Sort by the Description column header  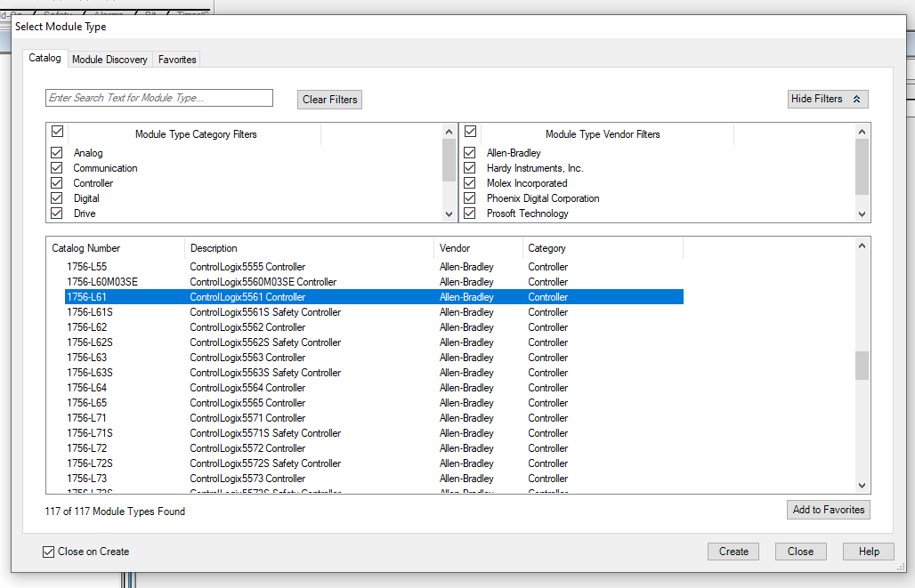[x=309, y=248]
